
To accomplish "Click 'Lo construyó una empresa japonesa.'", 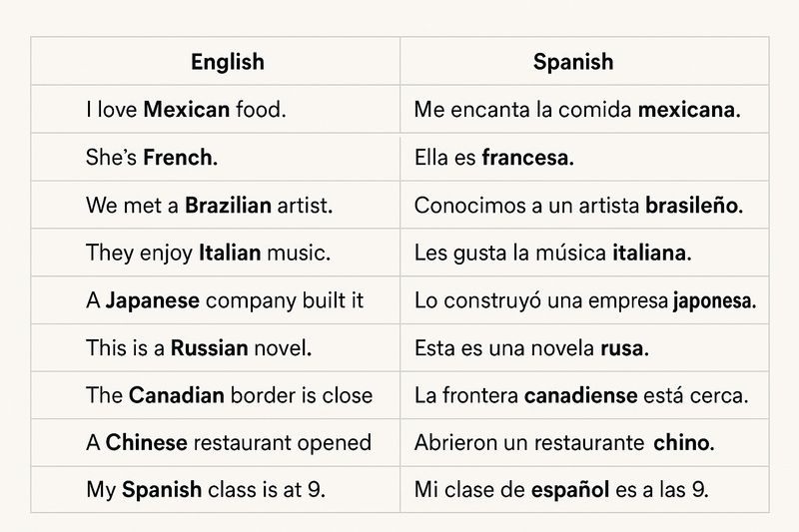I will (x=585, y=300).
